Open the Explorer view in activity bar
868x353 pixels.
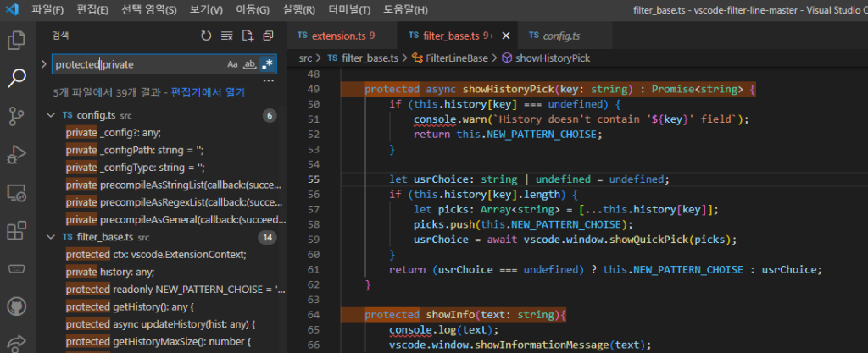pyautogui.click(x=16, y=40)
